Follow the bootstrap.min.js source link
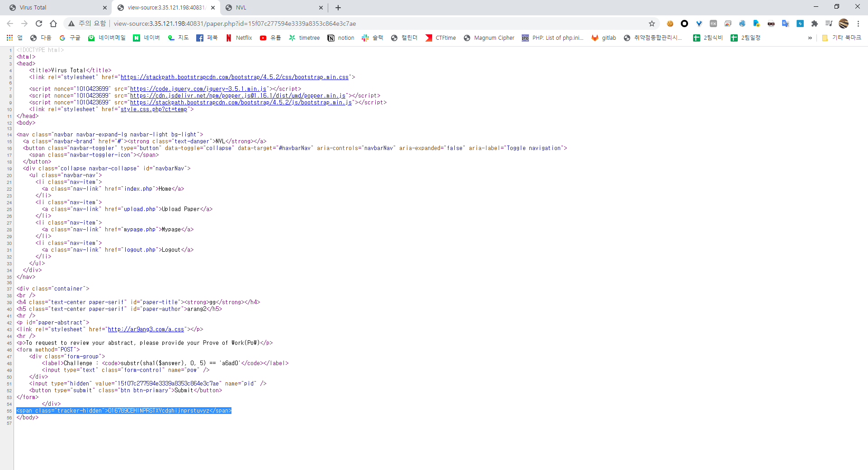868x470 pixels. click(241, 103)
